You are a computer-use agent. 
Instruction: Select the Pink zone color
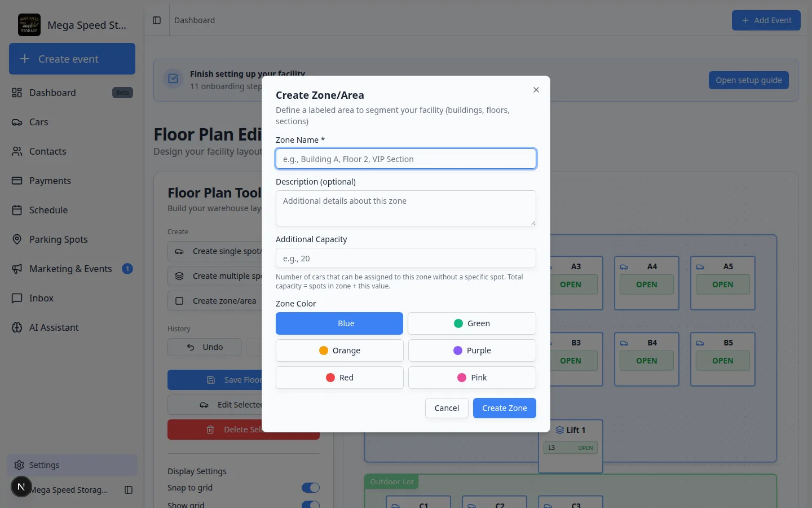pyautogui.click(x=472, y=378)
